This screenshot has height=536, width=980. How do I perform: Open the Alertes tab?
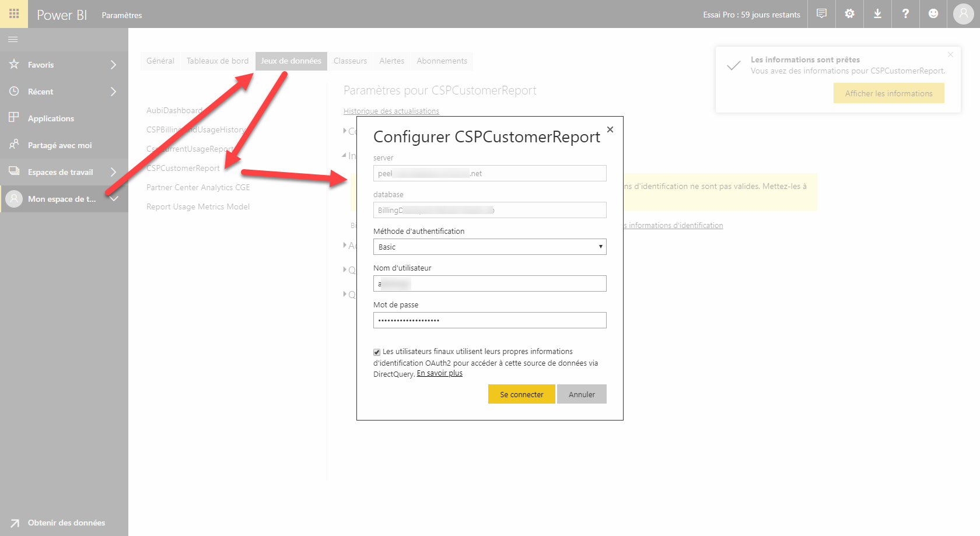pos(392,61)
